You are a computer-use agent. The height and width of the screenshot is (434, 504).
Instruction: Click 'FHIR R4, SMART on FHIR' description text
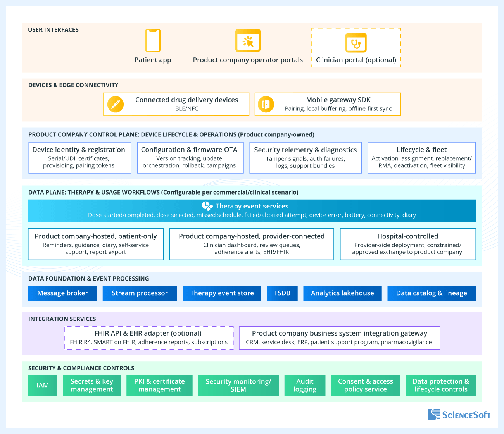click(x=149, y=342)
